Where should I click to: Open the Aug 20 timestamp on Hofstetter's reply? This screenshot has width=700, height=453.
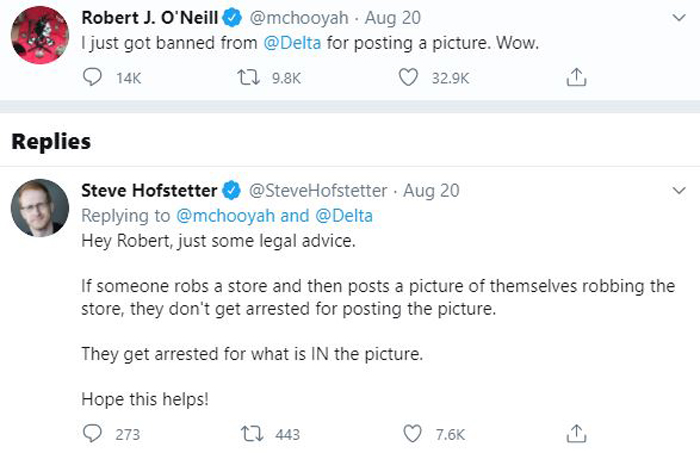[x=431, y=190]
